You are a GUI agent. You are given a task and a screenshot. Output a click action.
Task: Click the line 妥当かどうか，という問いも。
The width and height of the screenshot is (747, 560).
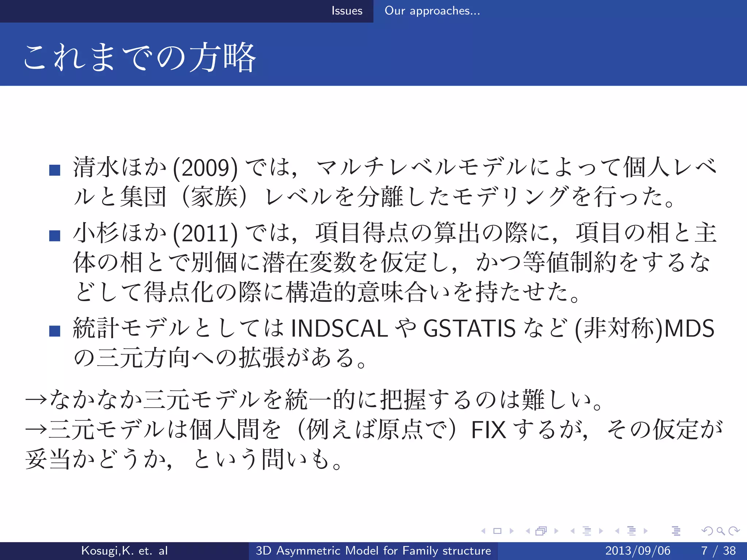184,459
